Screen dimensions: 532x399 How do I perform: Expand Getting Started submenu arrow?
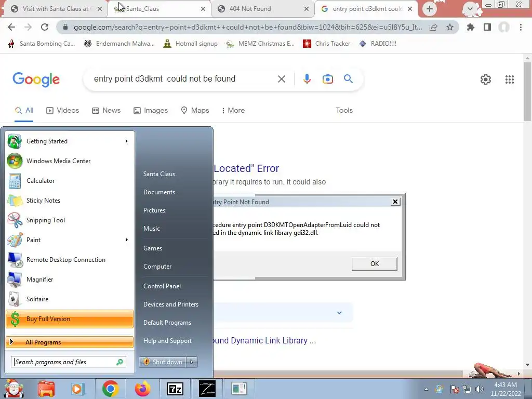coord(127,141)
